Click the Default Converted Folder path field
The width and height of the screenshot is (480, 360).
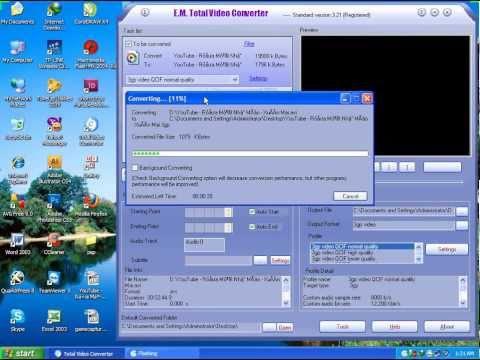coord(190,326)
